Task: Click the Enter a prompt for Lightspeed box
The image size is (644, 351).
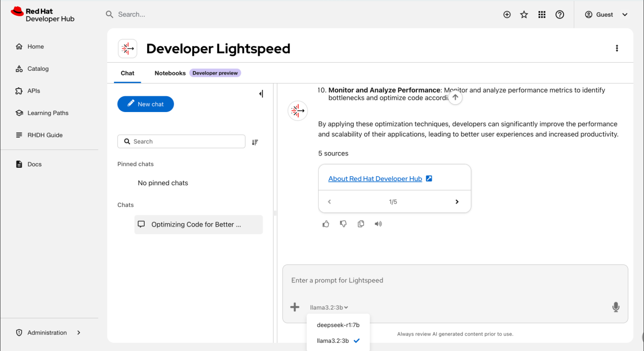Action: [x=455, y=281]
